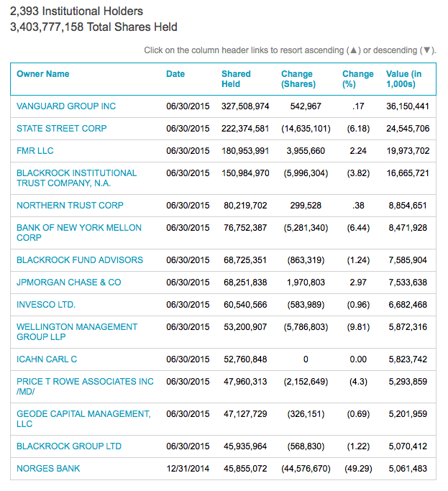Select Norges Bank change (44,576,670)
The image size is (448, 491).
coord(306,469)
